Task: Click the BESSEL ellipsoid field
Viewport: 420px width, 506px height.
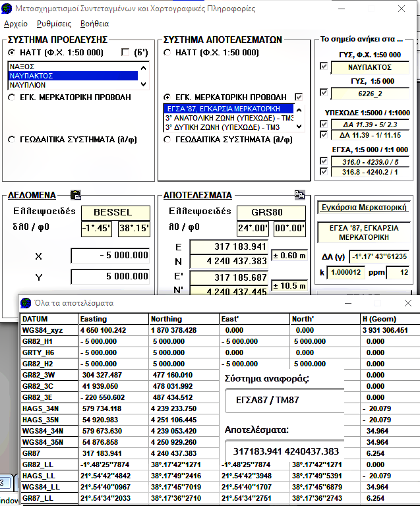Action: (x=115, y=212)
